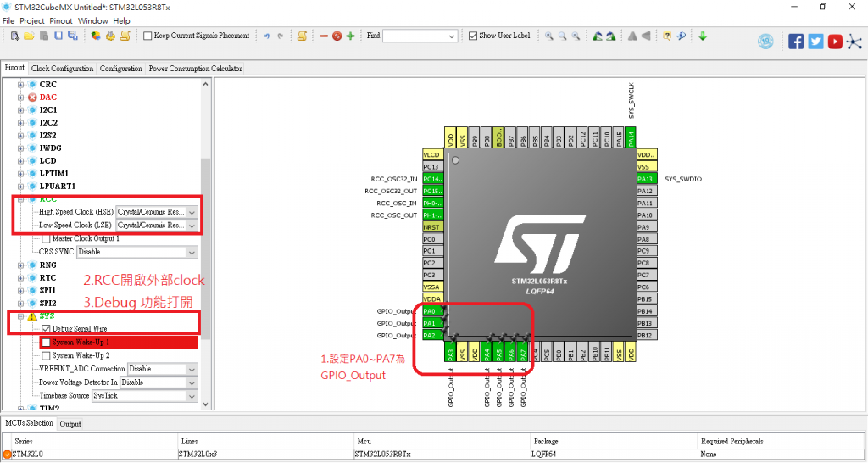Open the Project menu
The image size is (868, 463).
pyautogui.click(x=32, y=21)
